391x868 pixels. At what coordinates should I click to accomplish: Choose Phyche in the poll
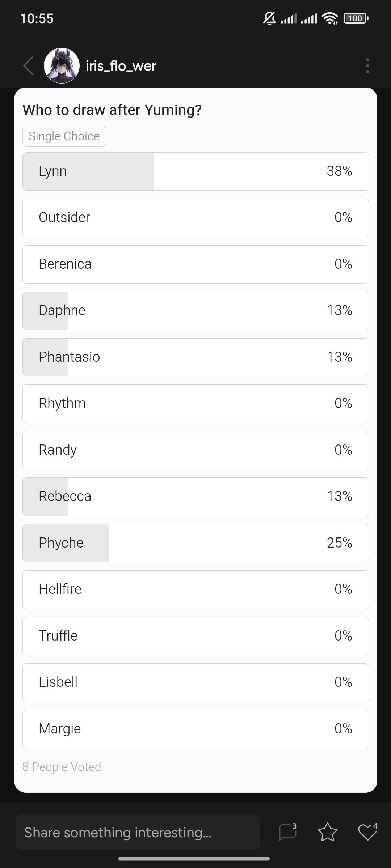[195, 543]
